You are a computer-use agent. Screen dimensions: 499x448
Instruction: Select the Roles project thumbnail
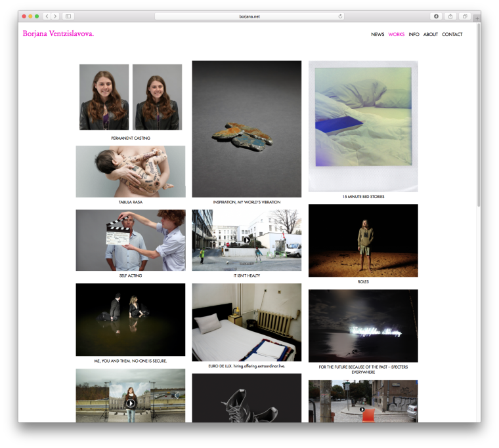363,240
